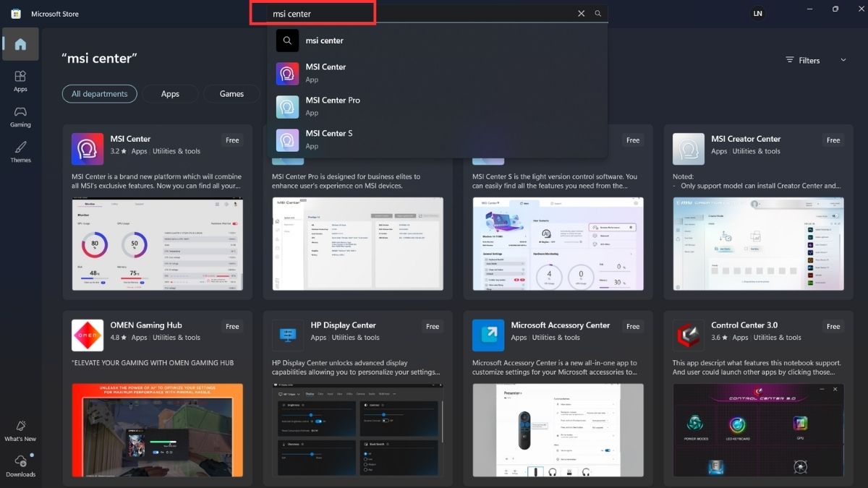Screen dimensions: 868x488
Task: Open the LN user profile avatar
Action: click(757, 14)
